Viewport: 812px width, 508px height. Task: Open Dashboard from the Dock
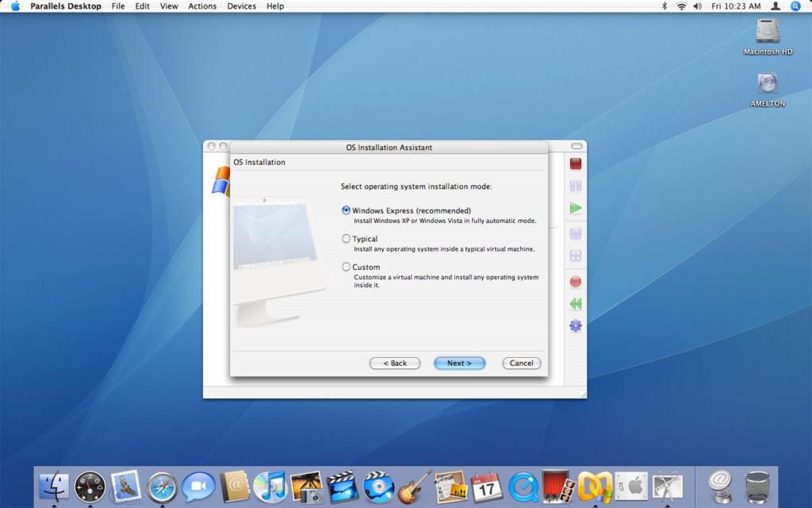click(x=90, y=487)
